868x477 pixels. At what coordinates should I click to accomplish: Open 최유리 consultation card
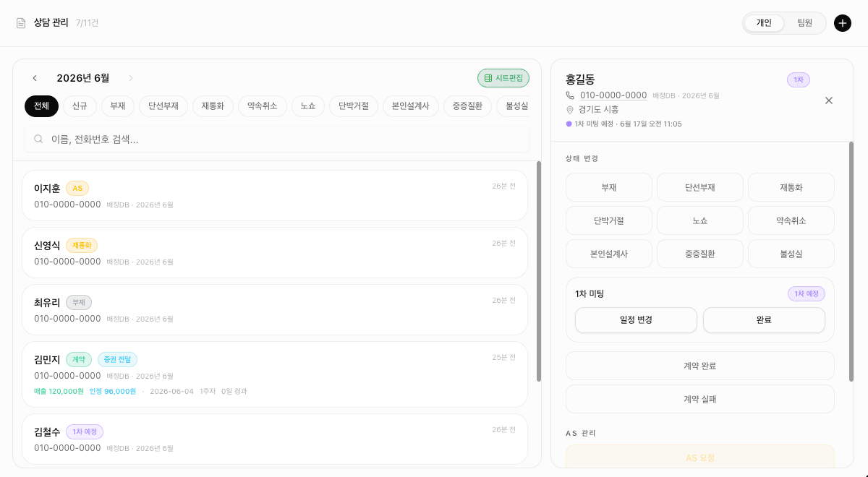click(275, 310)
